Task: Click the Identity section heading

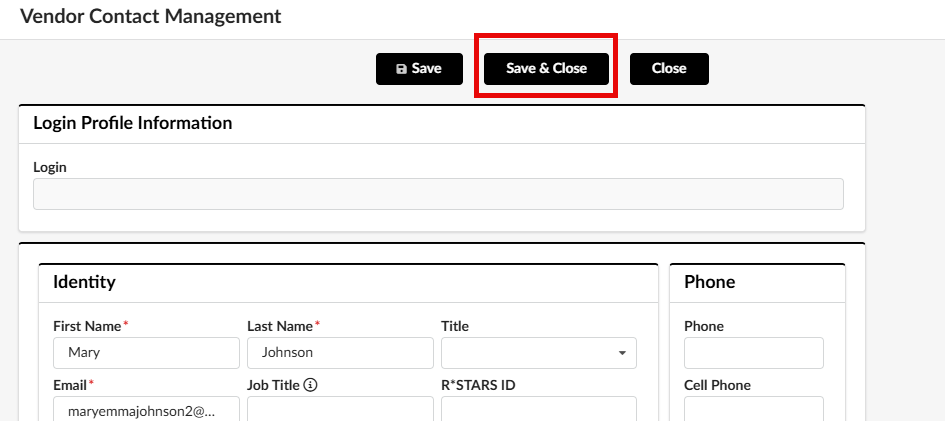Action: click(x=84, y=282)
